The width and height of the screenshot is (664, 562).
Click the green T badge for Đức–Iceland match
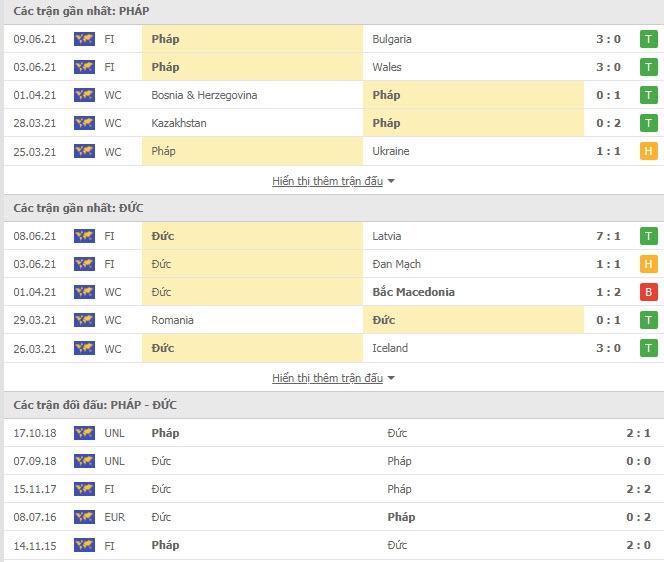648,348
